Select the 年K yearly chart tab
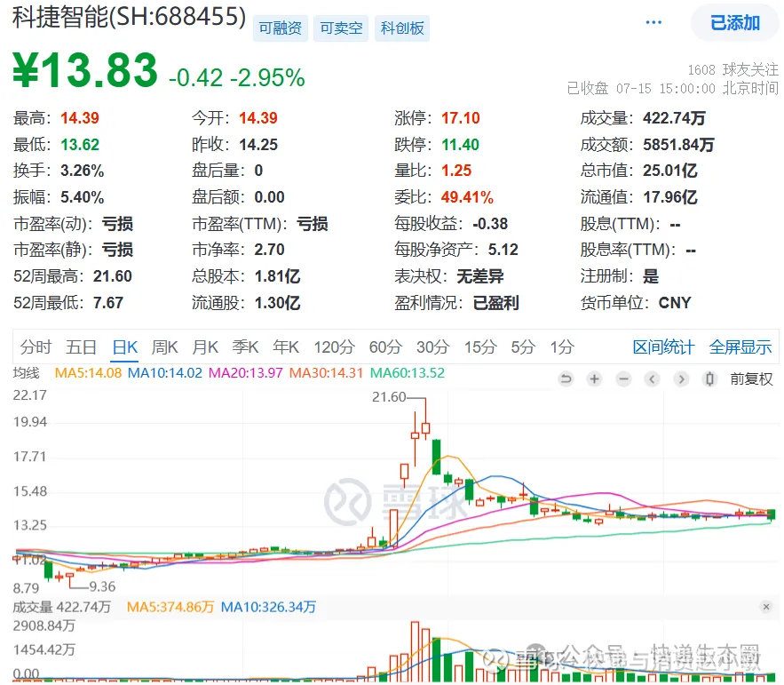Viewport: 784px width, 685px height. [x=286, y=346]
